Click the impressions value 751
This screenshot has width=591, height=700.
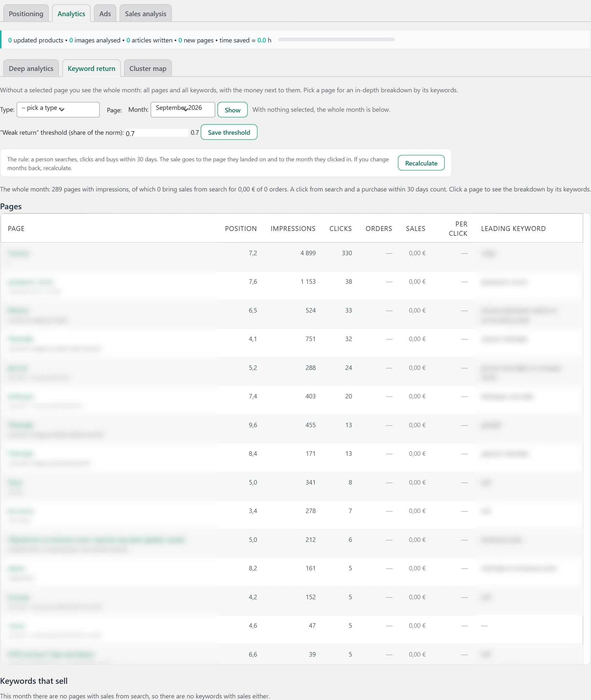point(311,339)
